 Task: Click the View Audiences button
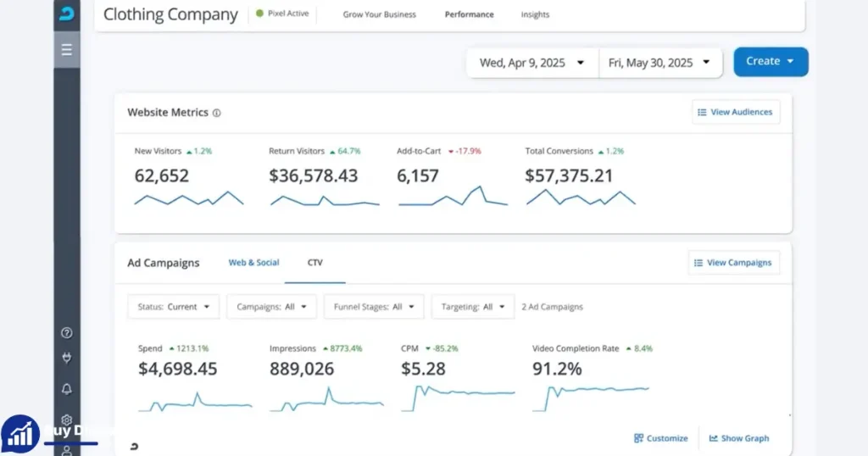click(x=736, y=112)
